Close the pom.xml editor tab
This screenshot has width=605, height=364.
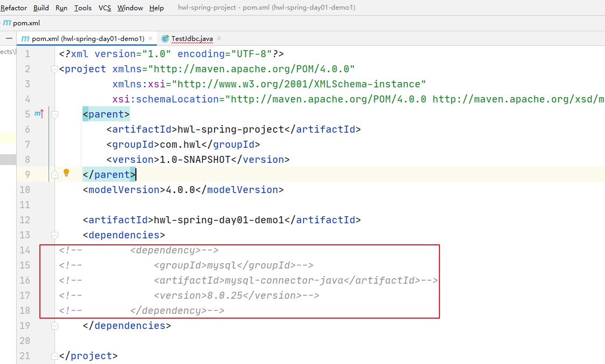coord(150,38)
